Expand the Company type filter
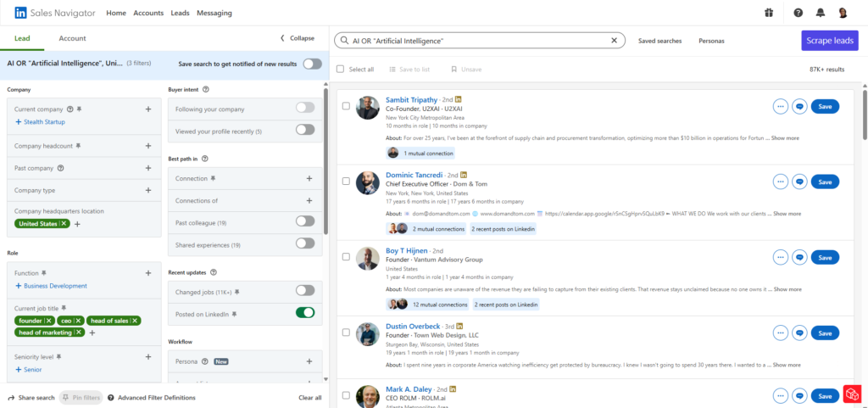 click(147, 190)
